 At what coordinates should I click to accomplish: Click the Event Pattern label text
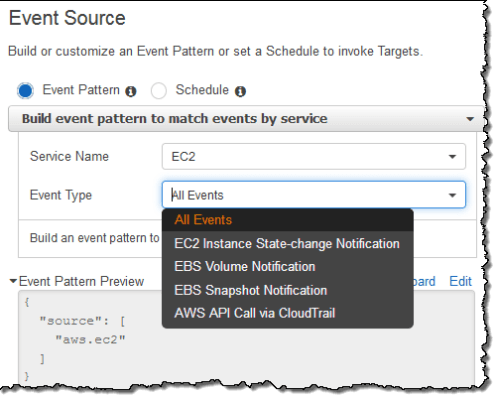click(x=81, y=90)
